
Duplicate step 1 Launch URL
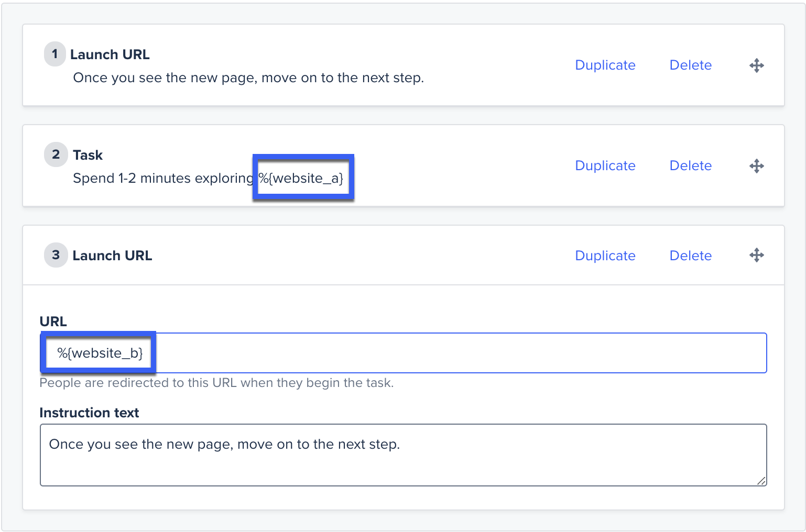pos(605,65)
